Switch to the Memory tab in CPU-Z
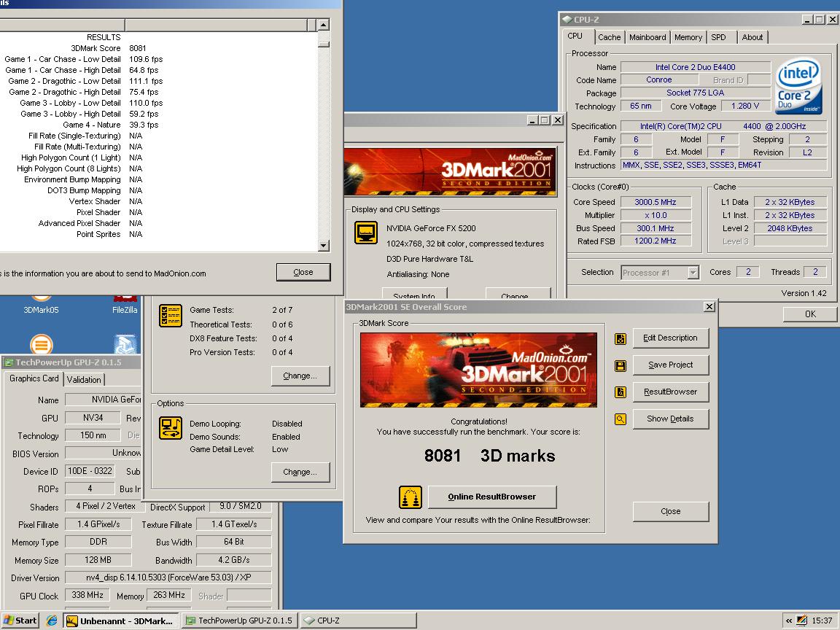The width and height of the screenshot is (840, 630). (x=688, y=37)
